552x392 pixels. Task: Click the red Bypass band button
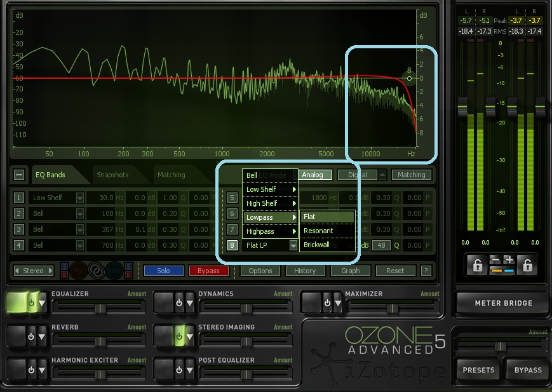click(208, 271)
